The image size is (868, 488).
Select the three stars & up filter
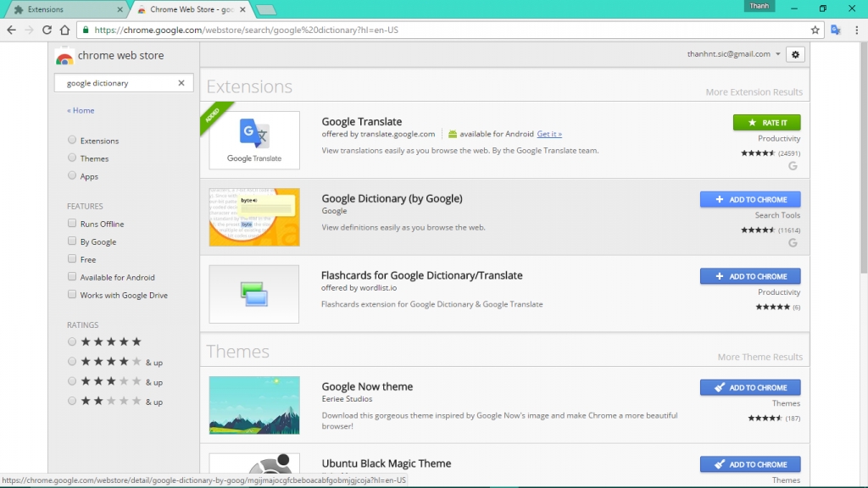(x=72, y=381)
